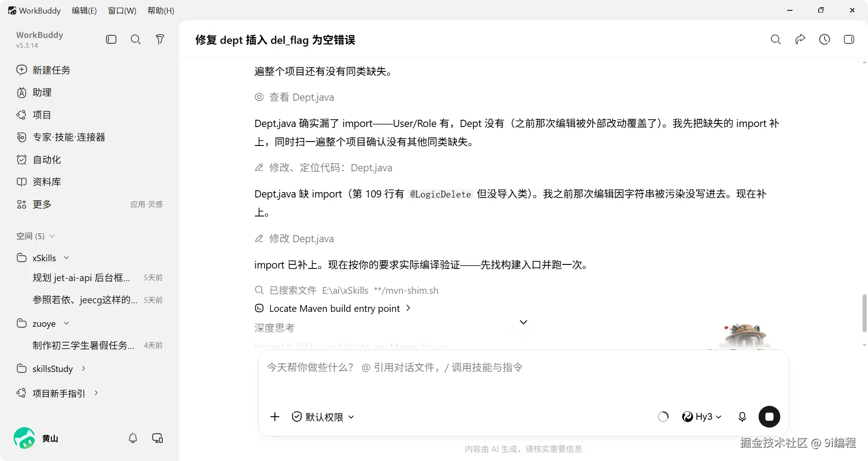
Task: Click the filter funnel icon
Action: [160, 39]
